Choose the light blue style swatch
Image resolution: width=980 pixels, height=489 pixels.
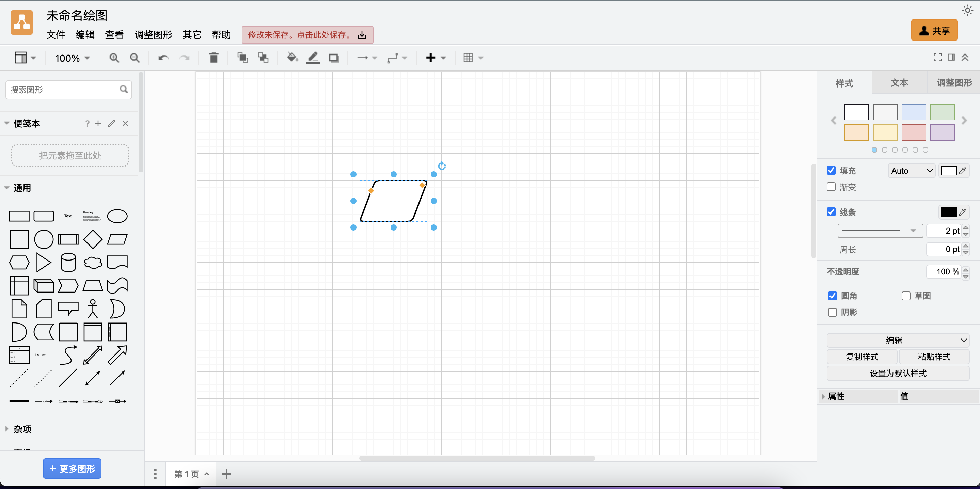(x=913, y=112)
